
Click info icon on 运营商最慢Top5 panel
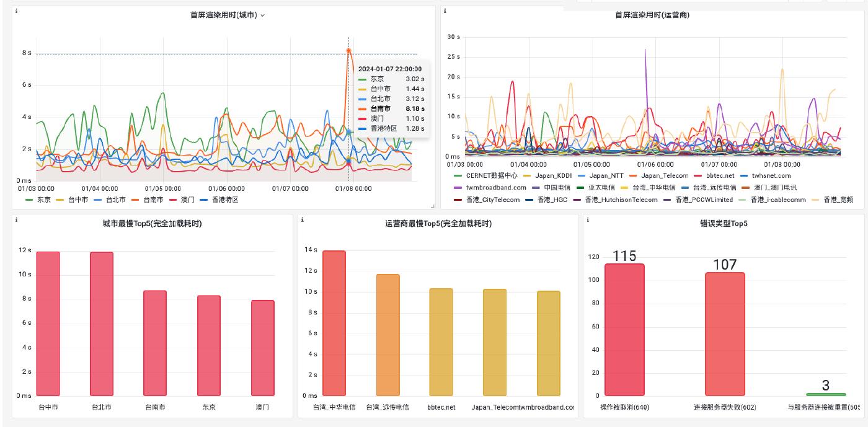(302, 220)
